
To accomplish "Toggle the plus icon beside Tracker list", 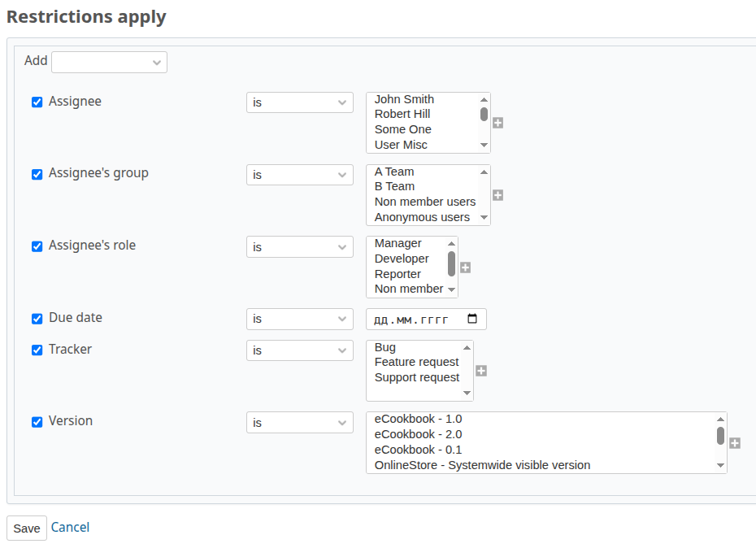I will click(x=481, y=371).
